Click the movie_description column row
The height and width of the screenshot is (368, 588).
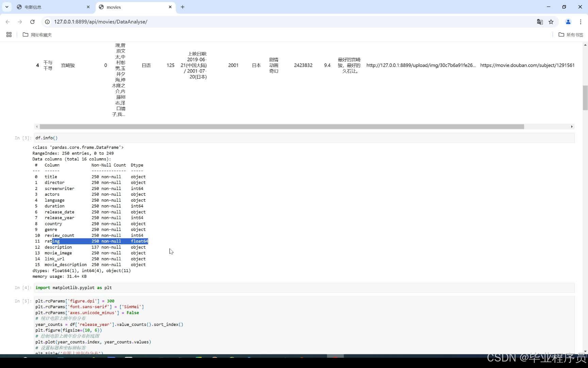tap(90, 265)
